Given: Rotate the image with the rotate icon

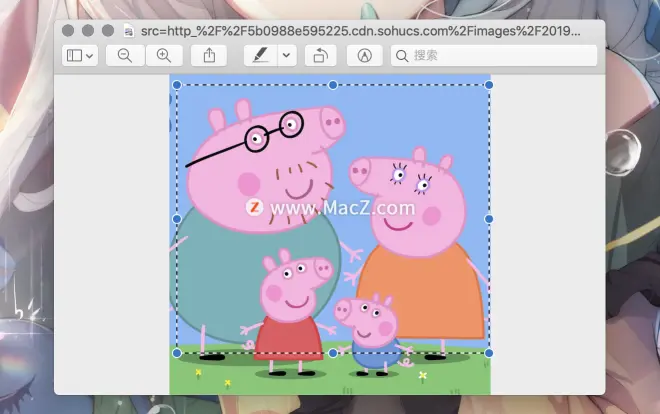Looking at the screenshot, I should click(320, 56).
